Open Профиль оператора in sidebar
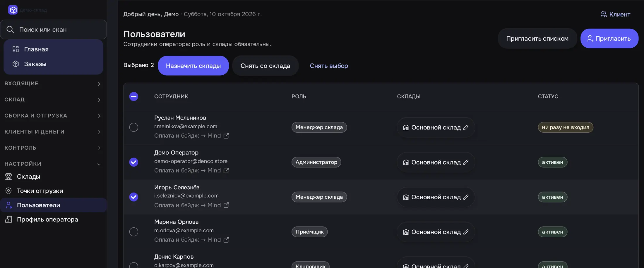 click(x=53, y=219)
